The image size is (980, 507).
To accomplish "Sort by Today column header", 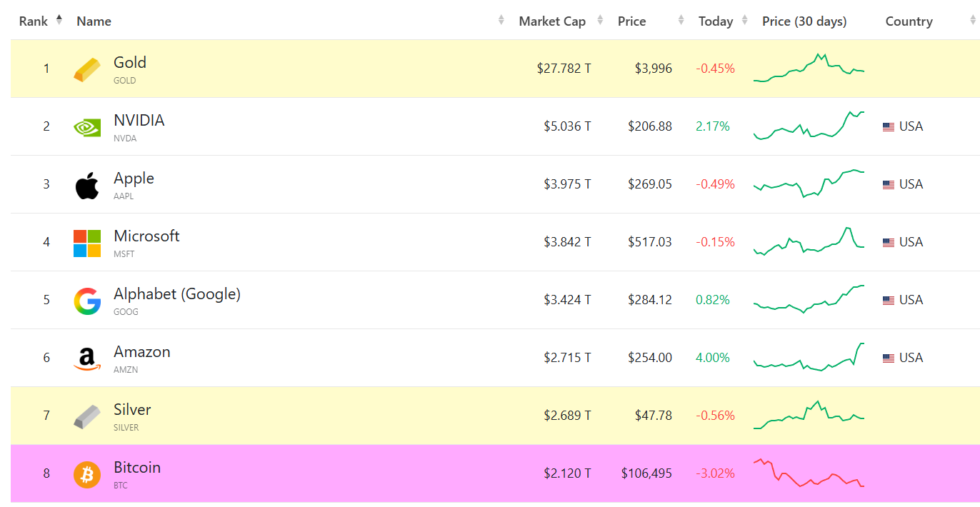I will (716, 21).
